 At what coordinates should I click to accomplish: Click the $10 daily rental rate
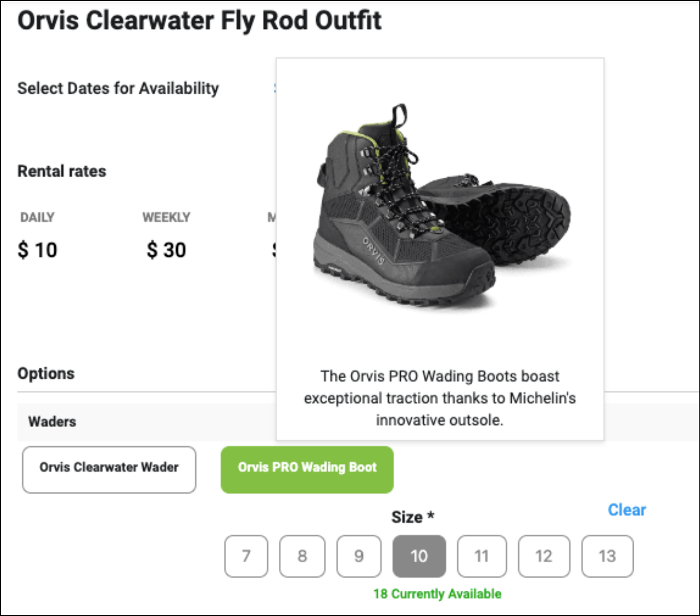pos(37,250)
